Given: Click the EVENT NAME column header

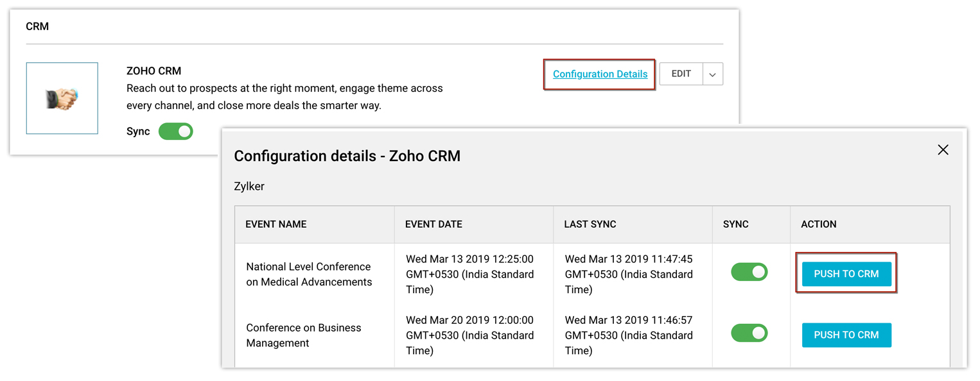Looking at the screenshot, I should coord(276,224).
